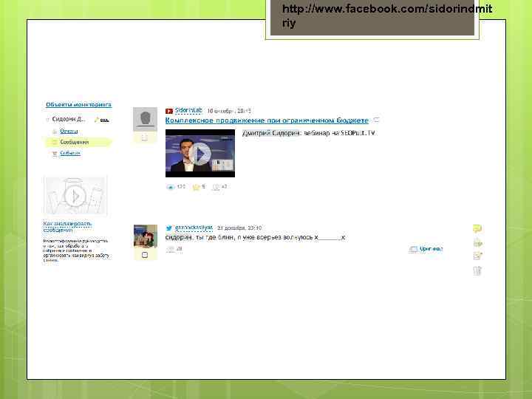
Task: Tick the checkbox under the Twitter avatar
Action: coord(145,255)
